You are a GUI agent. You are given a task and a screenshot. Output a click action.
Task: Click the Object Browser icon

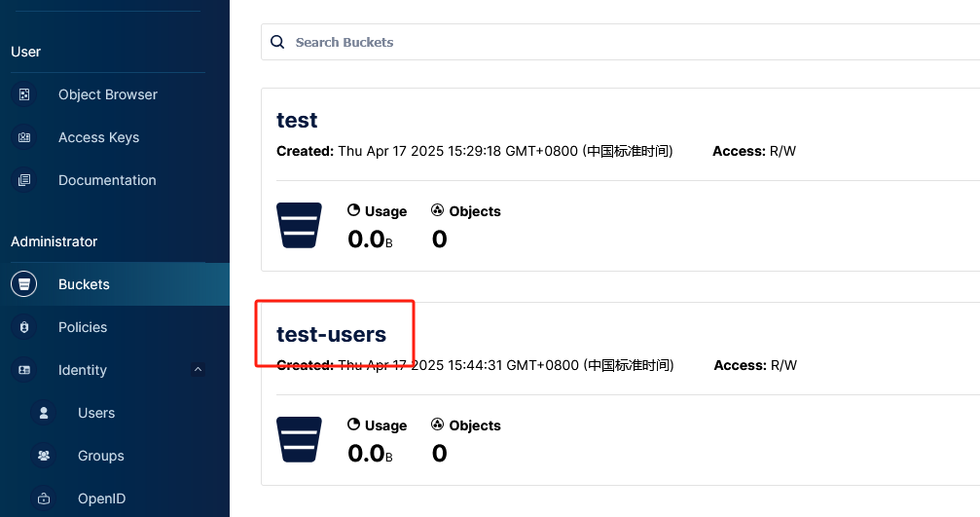(x=24, y=94)
